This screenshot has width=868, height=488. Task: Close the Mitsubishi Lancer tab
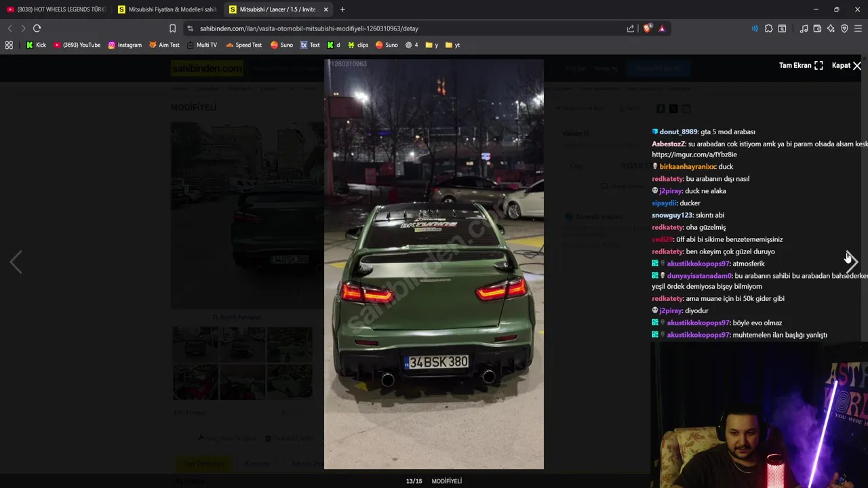(326, 9)
